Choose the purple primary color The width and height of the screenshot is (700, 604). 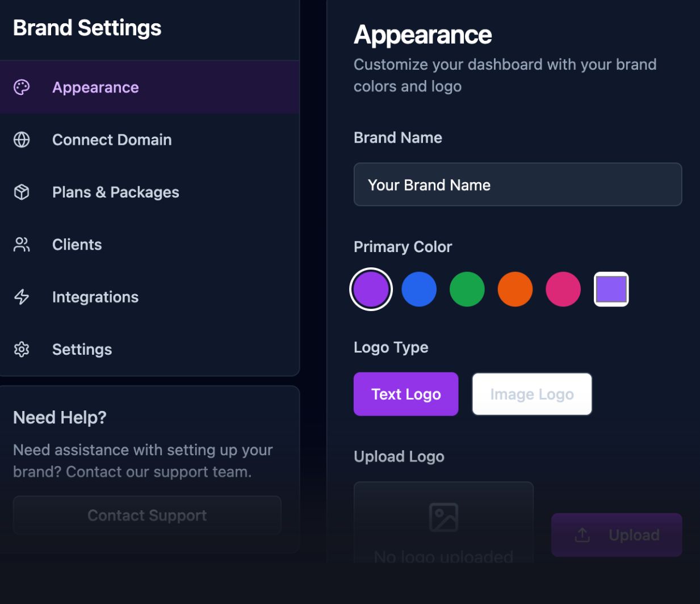coord(371,289)
